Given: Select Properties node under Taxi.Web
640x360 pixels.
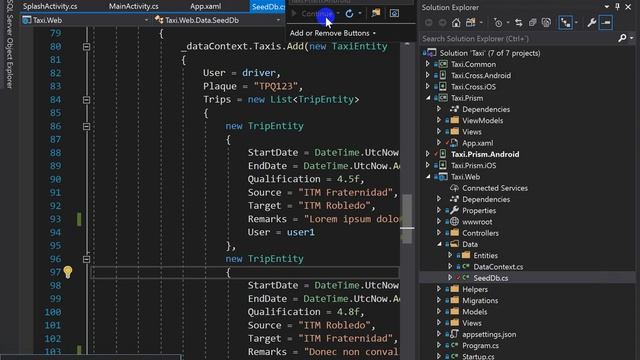Looking at the screenshot, I should [x=479, y=211].
